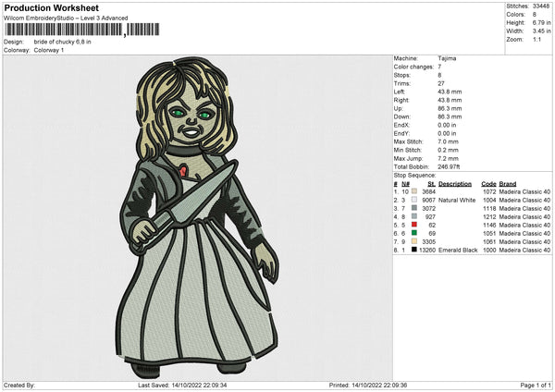Image resolution: width=555 pixels, height=392 pixels.
Task: Click the Up value '86.3 mm'
Action: (450, 108)
